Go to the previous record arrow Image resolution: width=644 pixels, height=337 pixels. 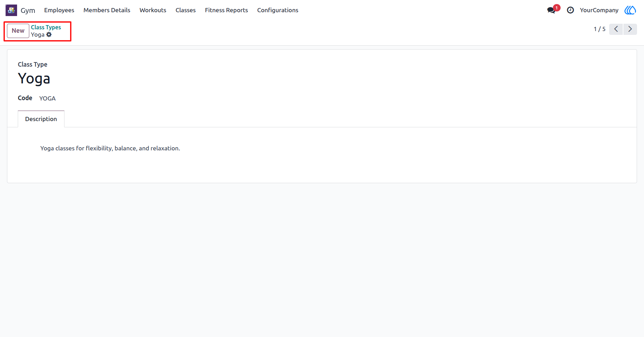[x=616, y=29]
